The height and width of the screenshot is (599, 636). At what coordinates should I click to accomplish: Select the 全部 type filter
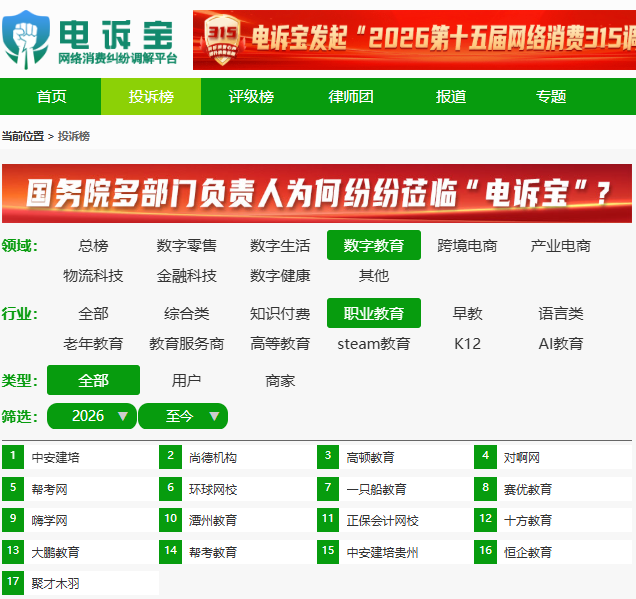click(x=93, y=380)
